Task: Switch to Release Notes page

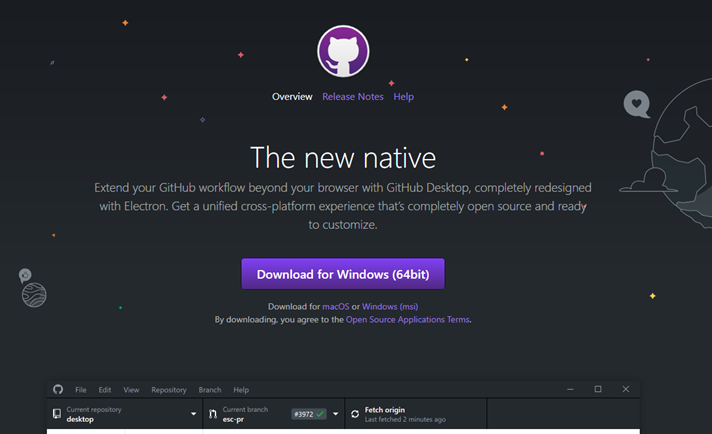Action: coord(353,97)
